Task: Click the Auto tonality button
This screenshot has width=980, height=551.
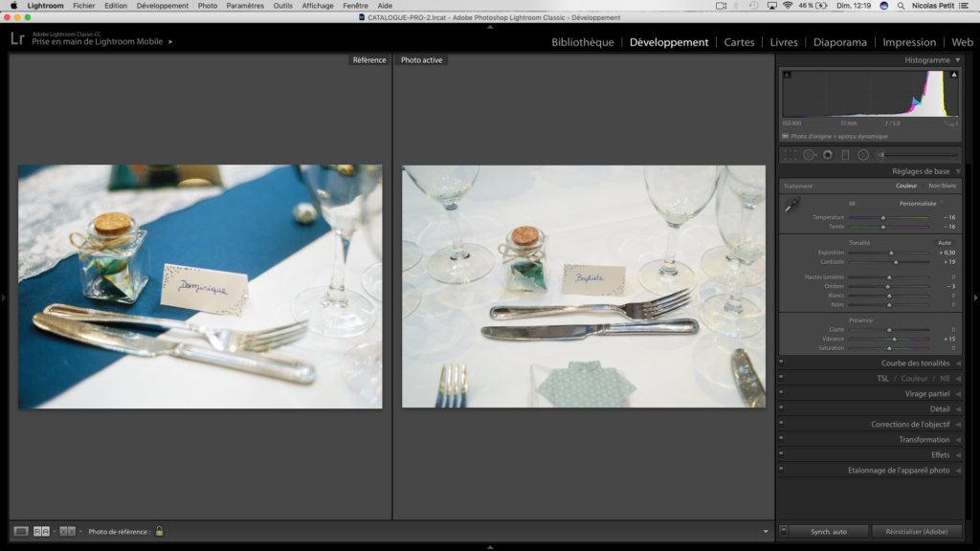Action: tap(945, 242)
